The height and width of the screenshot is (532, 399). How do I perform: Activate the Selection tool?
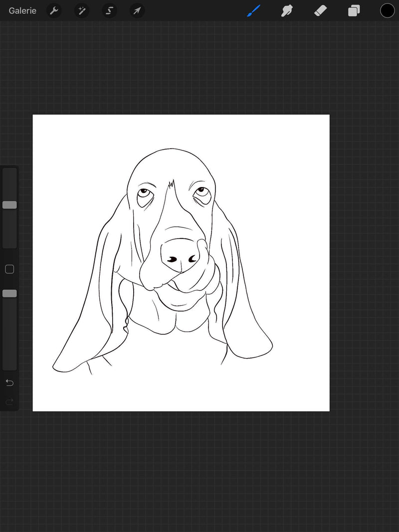click(x=109, y=10)
